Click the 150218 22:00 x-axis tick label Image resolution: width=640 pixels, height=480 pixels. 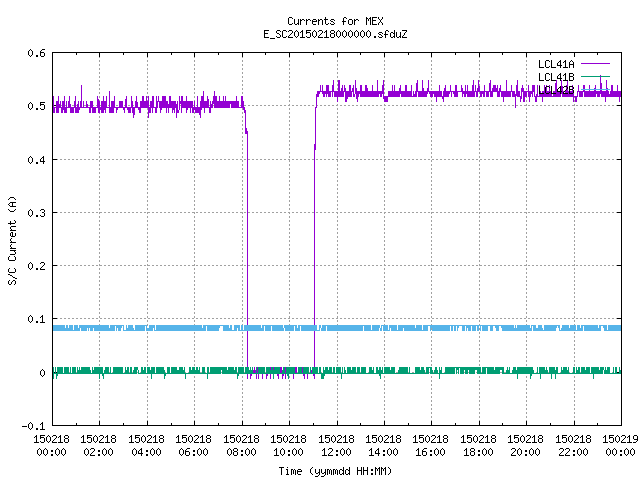[573, 445]
